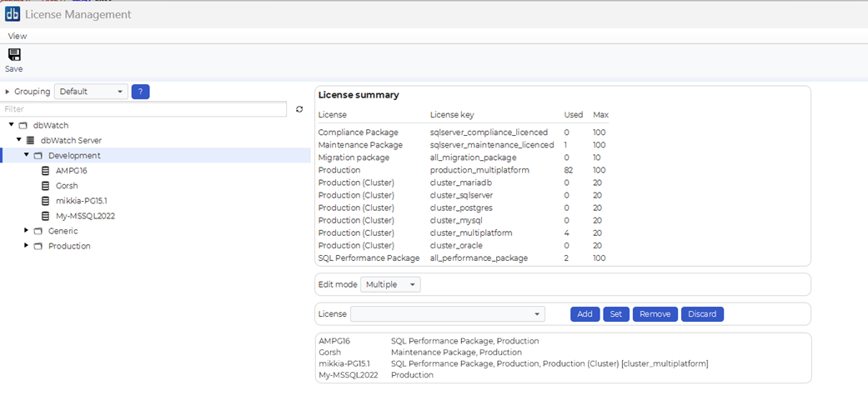Click Gorsh in the assigned licenses list
The image size is (868, 406).
point(330,353)
